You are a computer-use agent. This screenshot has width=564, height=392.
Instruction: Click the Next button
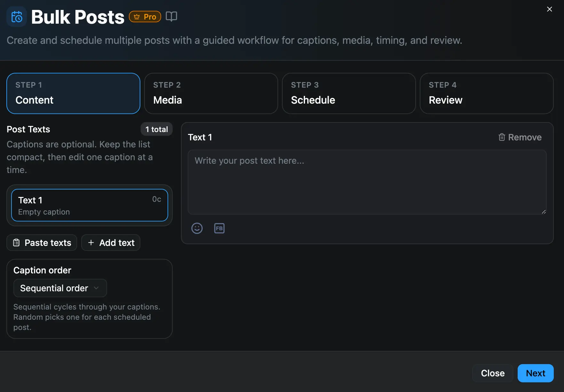coord(535,373)
